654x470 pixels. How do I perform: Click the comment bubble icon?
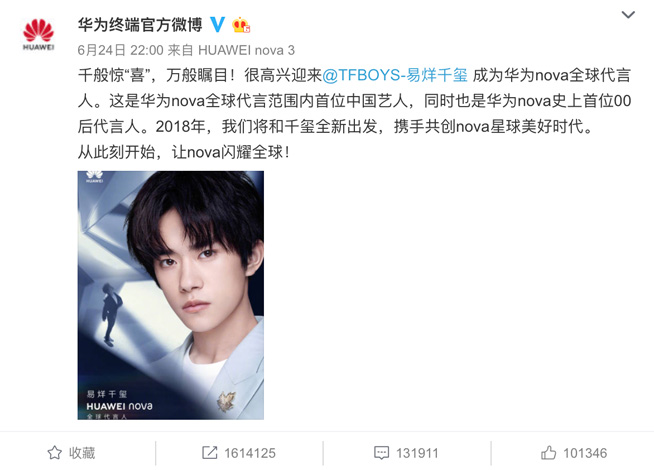coord(381,453)
